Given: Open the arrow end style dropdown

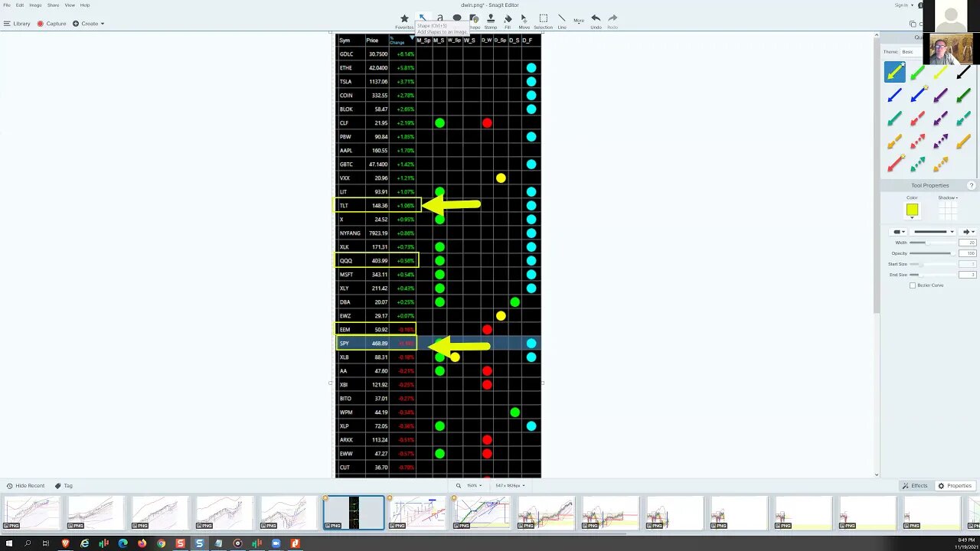Looking at the screenshot, I should (x=969, y=232).
